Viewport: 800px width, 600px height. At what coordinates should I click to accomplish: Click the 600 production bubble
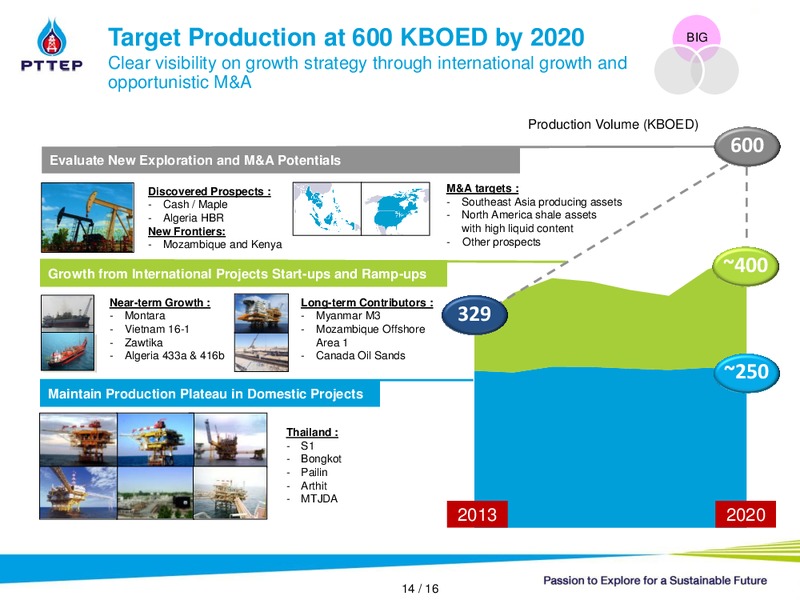click(x=747, y=146)
